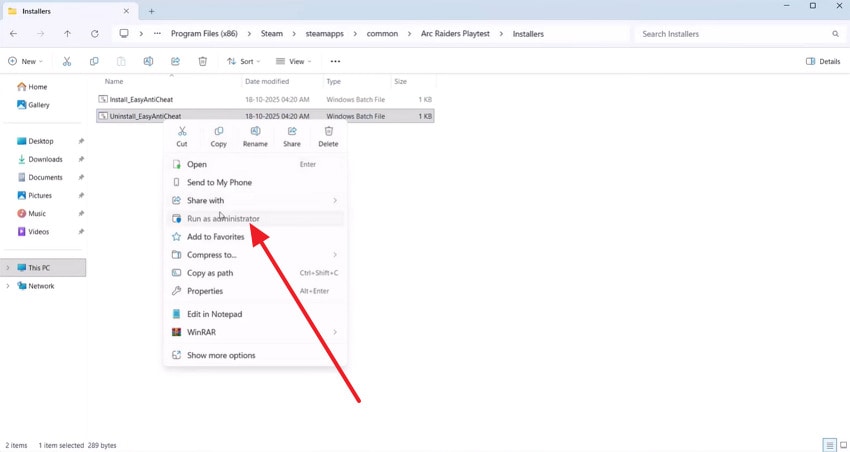Select Show more options
Viewport: 850px width, 452px height.
(255, 356)
